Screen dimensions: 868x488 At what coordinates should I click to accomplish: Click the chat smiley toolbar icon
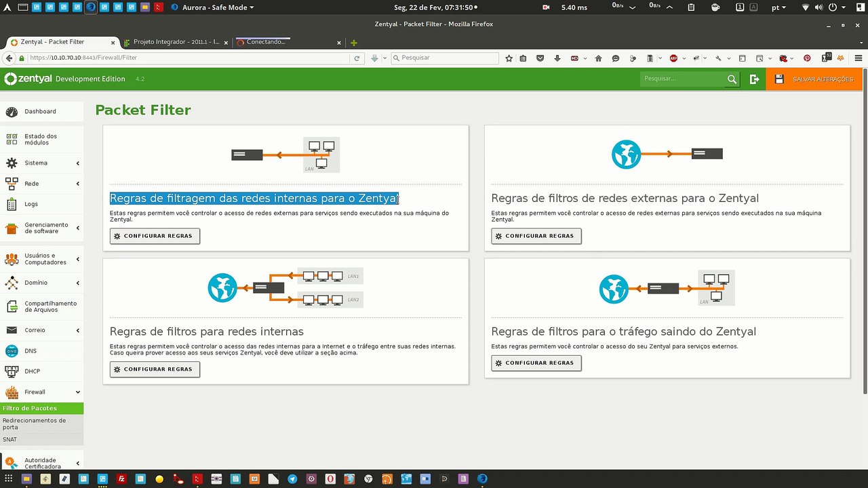pos(616,58)
